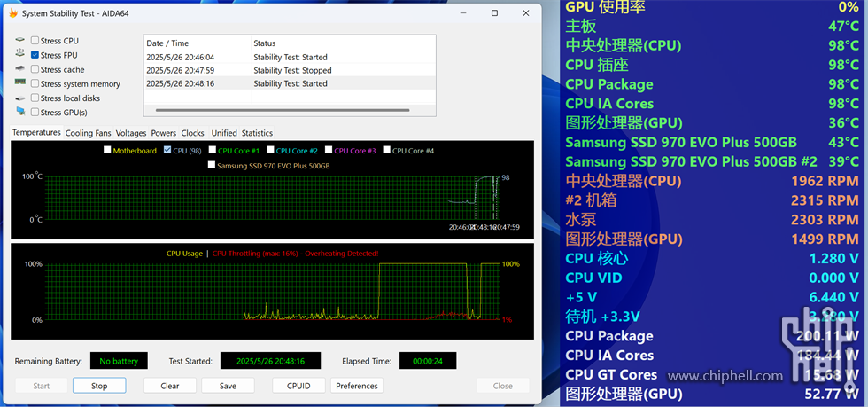Image resolution: width=868 pixels, height=407 pixels.
Task: Click the Save button
Action: click(x=228, y=386)
